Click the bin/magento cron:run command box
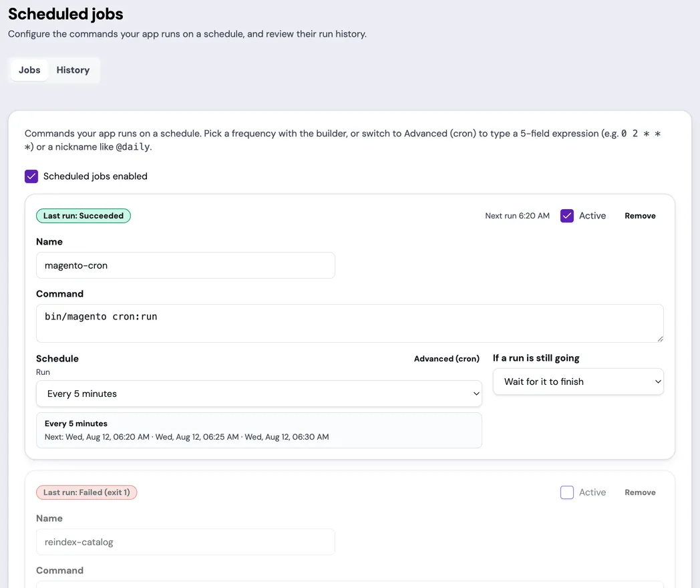The image size is (700, 588). pos(349,323)
